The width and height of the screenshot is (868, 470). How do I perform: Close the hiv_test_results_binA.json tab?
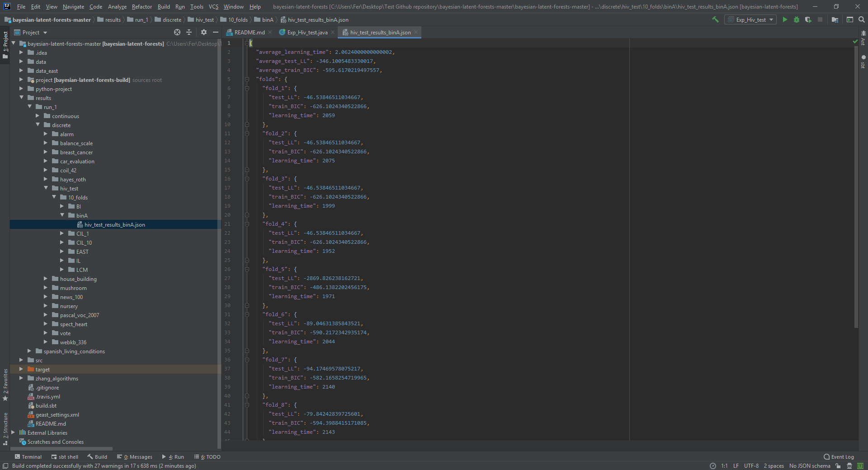coord(416,32)
